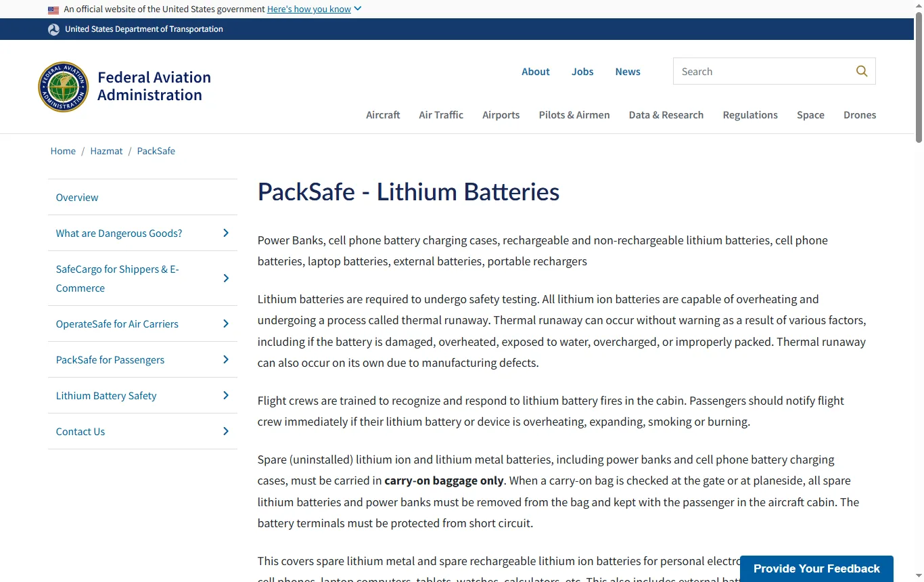Open the Data & Research menu
The width and height of the screenshot is (924, 582).
(666, 115)
